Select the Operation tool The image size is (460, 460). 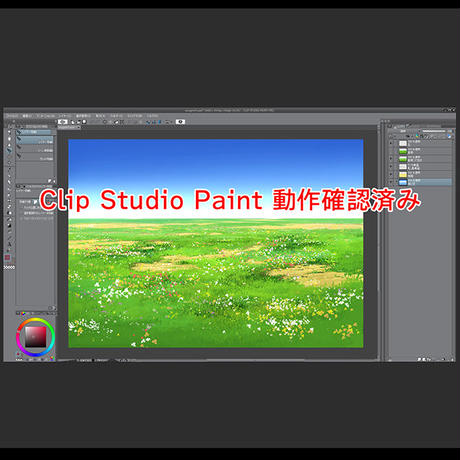pyautogui.click(x=9, y=144)
